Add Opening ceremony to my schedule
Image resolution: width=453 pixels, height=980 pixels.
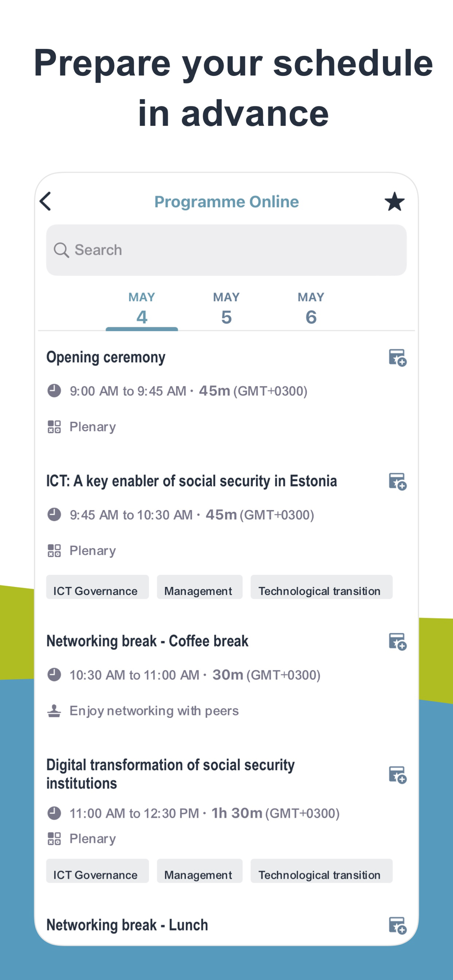point(397,358)
